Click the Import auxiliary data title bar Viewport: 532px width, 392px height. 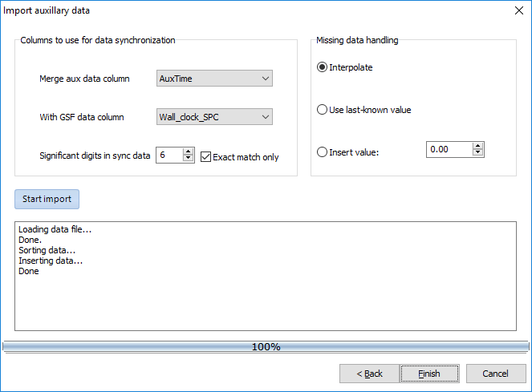point(241,10)
